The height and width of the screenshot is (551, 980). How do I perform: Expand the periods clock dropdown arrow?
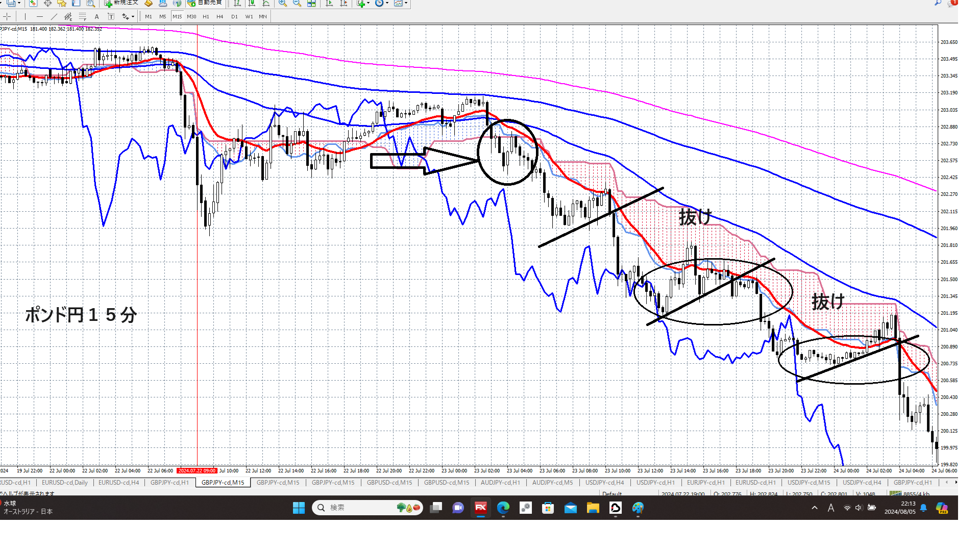point(387,3)
